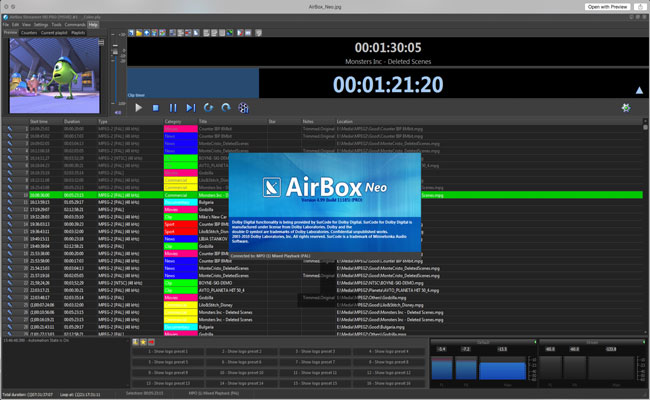Viewport: 650px width, 400px height.
Task: Adjust the vertical volume slider handle
Action: 115,52
